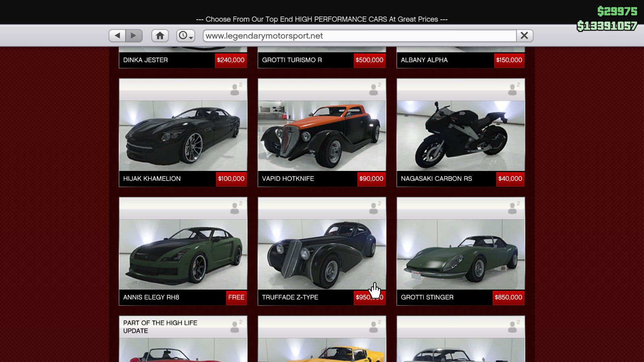Image resolution: width=644 pixels, height=362 pixels.
Task: Open the browser home page icon
Action: (x=160, y=36)
